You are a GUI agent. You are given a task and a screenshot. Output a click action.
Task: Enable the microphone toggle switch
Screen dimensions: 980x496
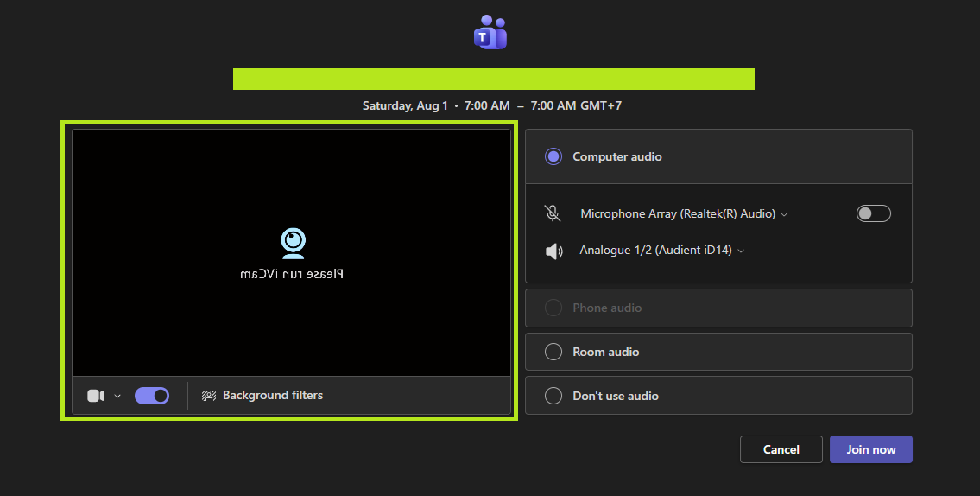(873, 213)
